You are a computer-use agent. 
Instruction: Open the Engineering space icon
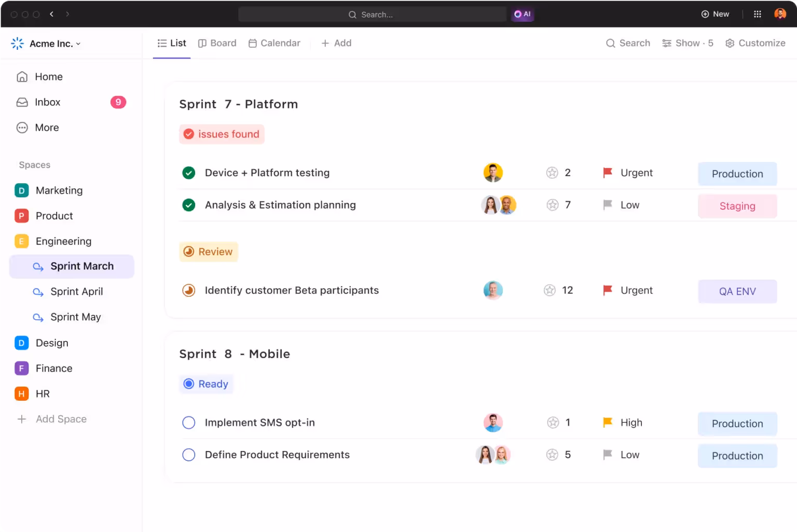(x=21, y=241)
